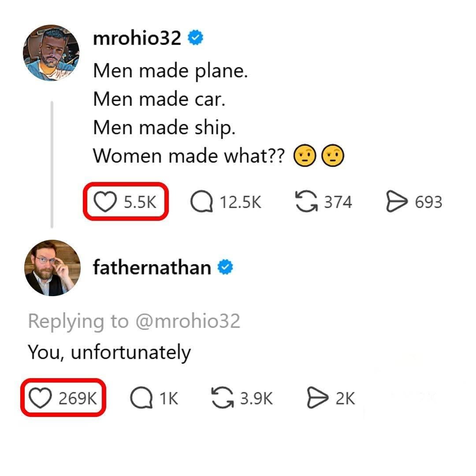View the 12.5K comments count
The width and height of the screenshot is (476, 476).
click(x=240, y=202)
